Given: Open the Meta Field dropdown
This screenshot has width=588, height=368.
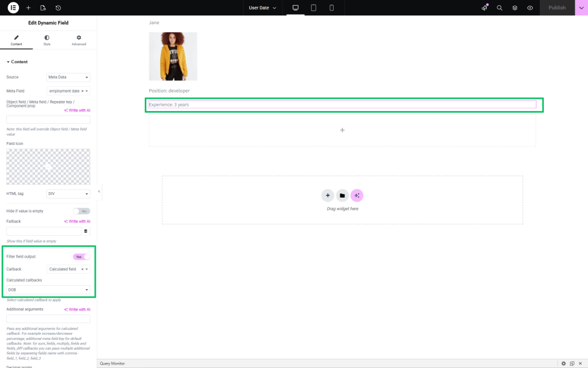Looking at the screenshot, I should 68,91.
